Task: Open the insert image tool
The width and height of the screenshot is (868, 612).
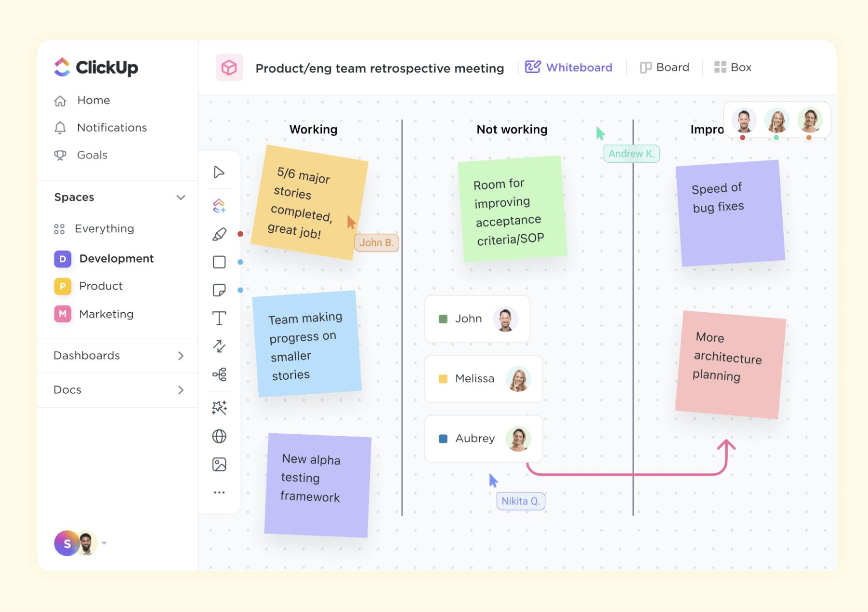Action: pos(219,465)
